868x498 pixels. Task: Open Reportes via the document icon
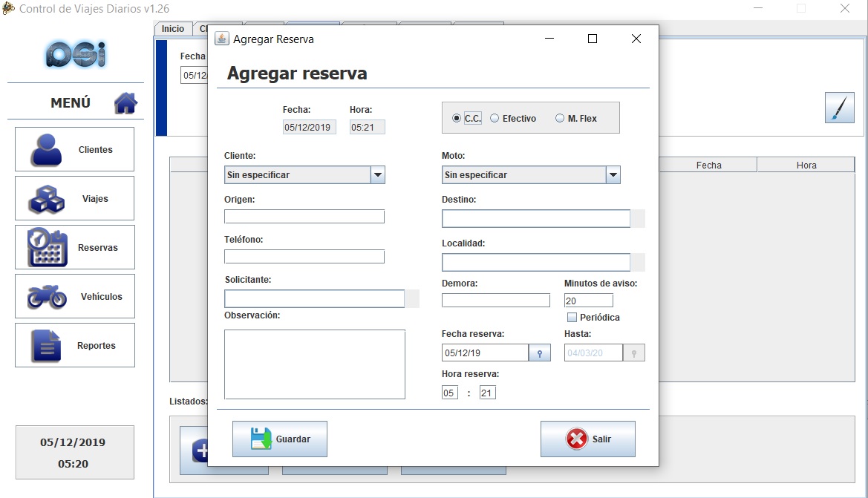click(x=47, y=346)
